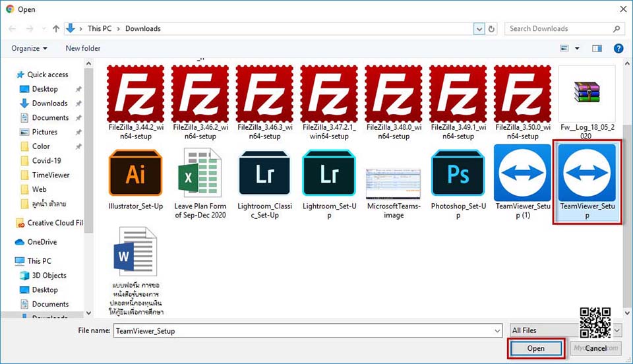Screen dimensions: 633x364
Task: Click the Back navigation arrow
Action: 12,28
